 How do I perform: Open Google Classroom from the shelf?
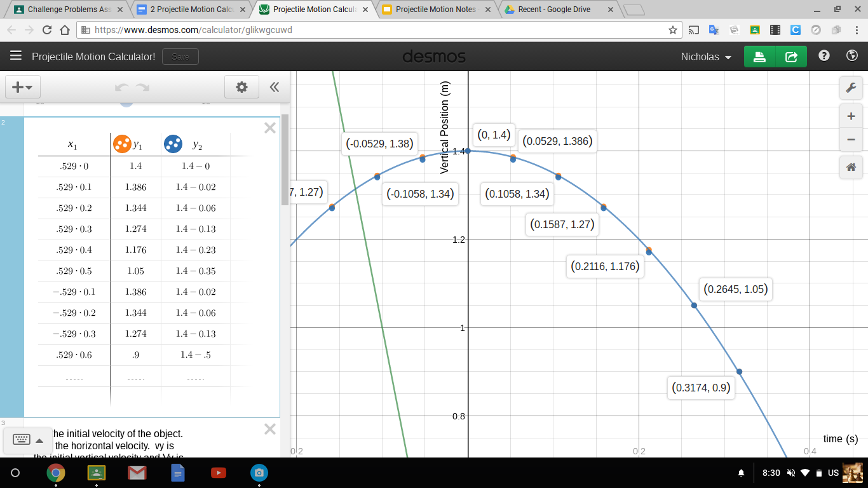pos(97,473)
